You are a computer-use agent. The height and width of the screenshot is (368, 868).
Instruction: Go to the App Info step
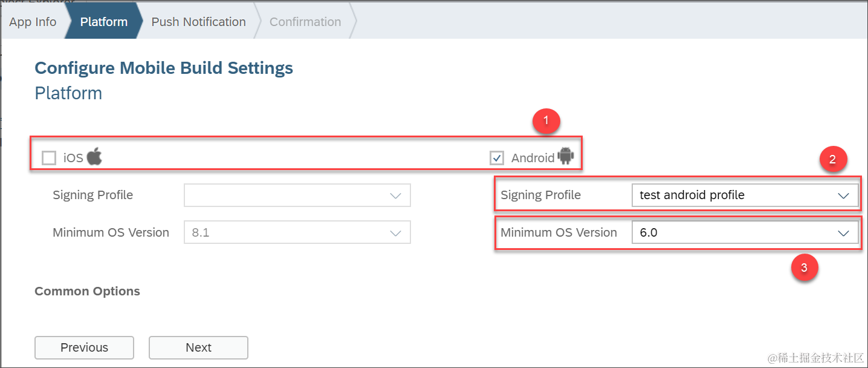(33, 22)
